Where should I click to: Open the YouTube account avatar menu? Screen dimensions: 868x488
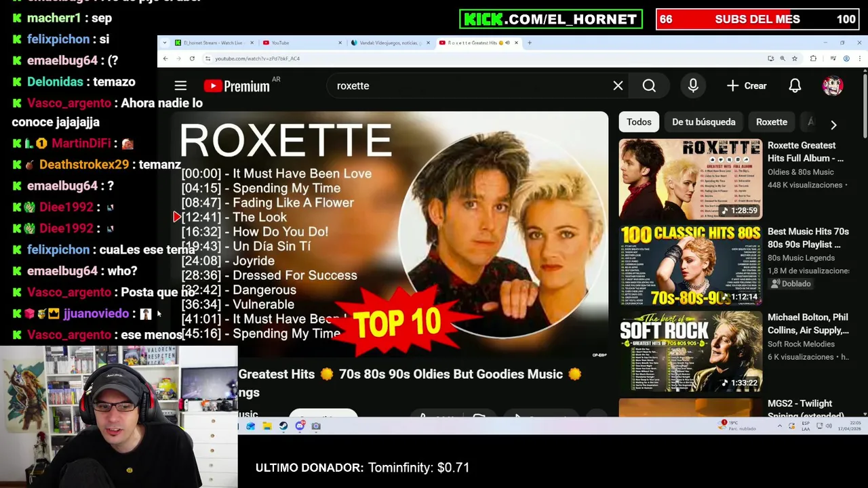pos(833,86)
